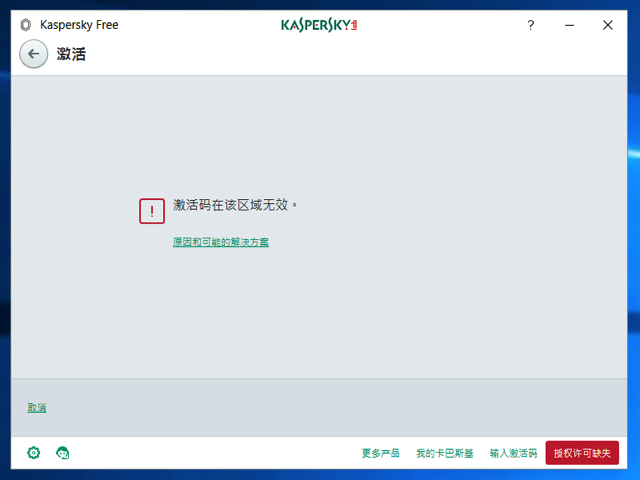
Task: Click the 激活 page heading
Action: pyautogui.click(x=71, y=54)
